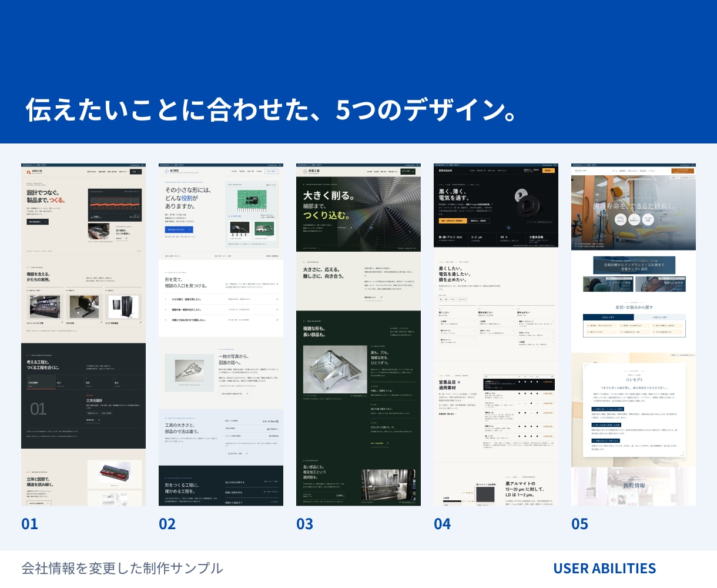Click the red-boxed dark diagram panel in design 01
Screen dimensions: 717x588
115,205
